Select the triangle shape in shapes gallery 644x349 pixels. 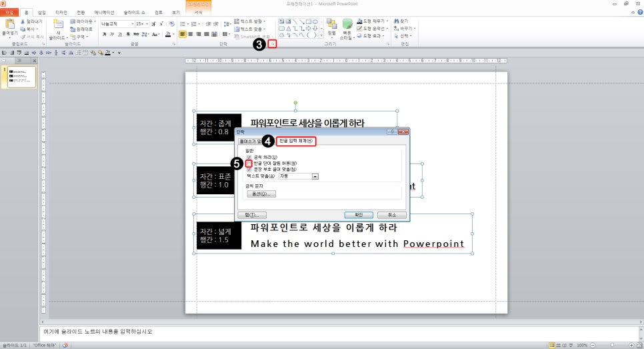coord(288,29)
